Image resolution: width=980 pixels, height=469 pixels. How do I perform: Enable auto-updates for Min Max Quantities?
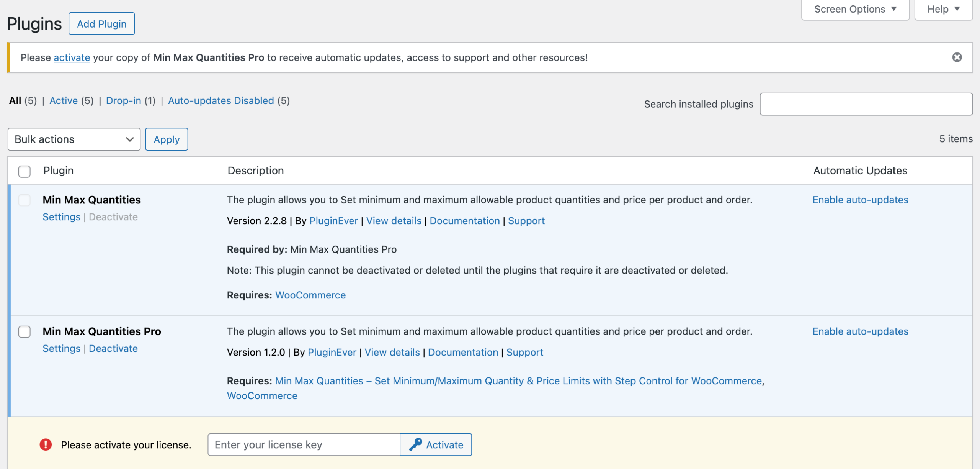tap(860, 200)
